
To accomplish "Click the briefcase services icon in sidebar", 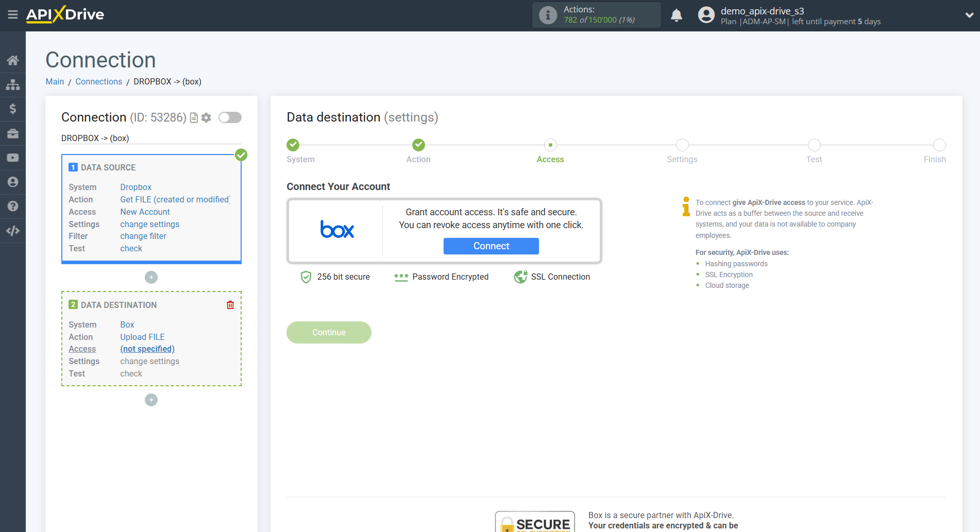I will point(13,133).
